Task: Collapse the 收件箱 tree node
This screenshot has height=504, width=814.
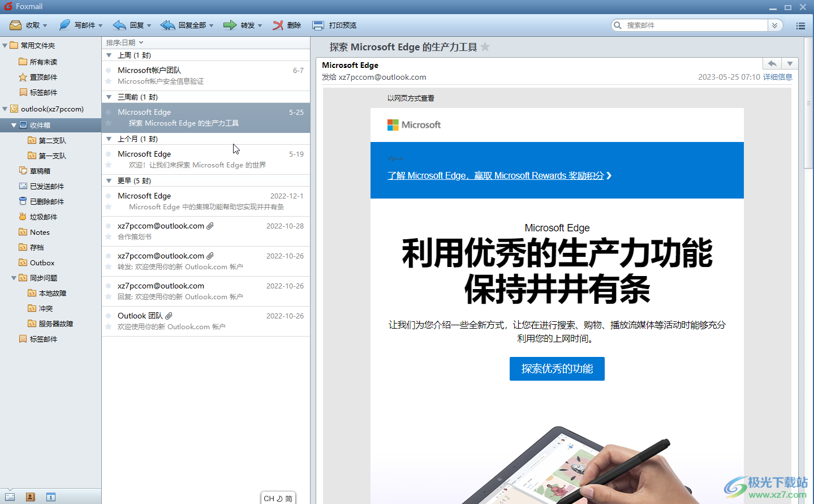Action: tap(14, 126)
